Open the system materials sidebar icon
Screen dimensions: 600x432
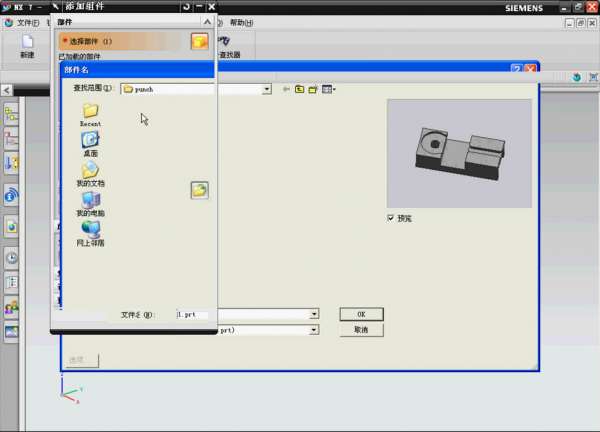tap(11, 282)
